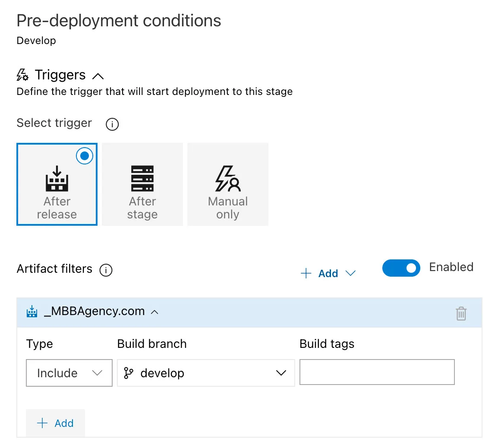Click the build artifact icon next to _MBBAgency.com
The height and width of the screenshot is (448, 498).
coord(32,312)
